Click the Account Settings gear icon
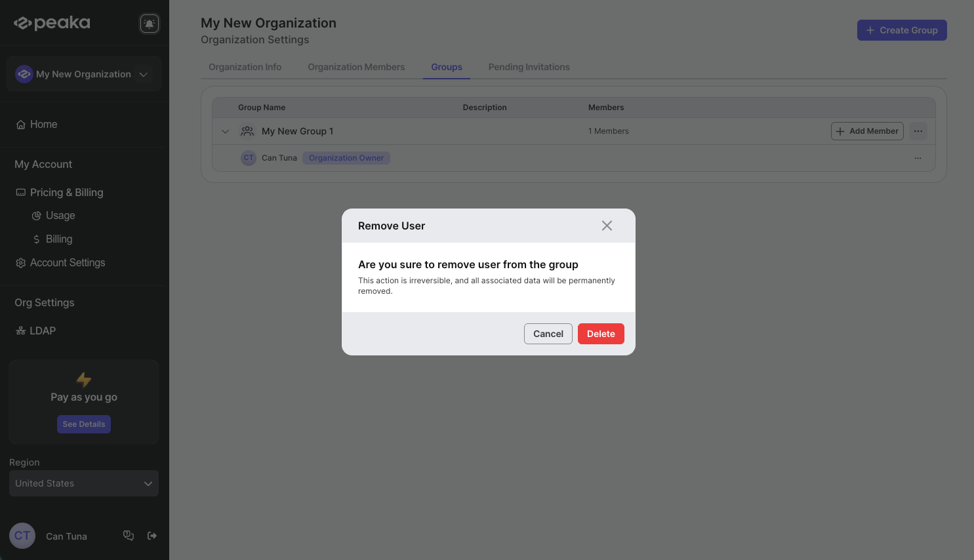974x560 pixels. [20, 262]
